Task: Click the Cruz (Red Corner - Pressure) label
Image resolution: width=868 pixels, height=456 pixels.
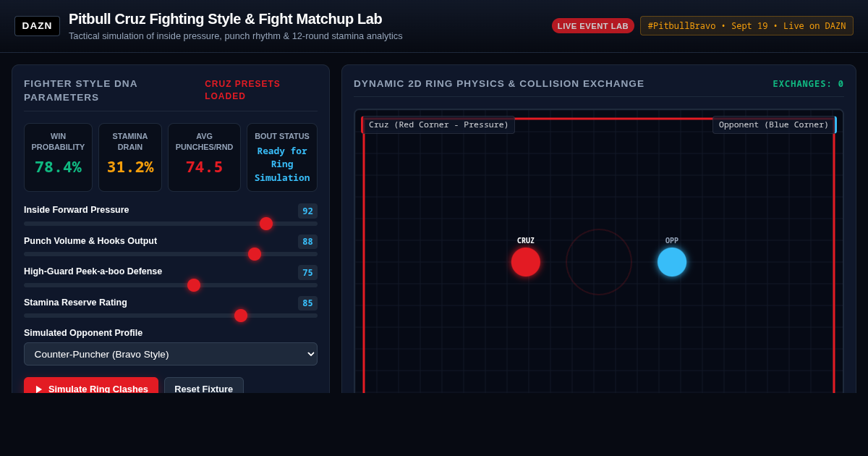Action: pyautogui.click(x=438, y=124)
